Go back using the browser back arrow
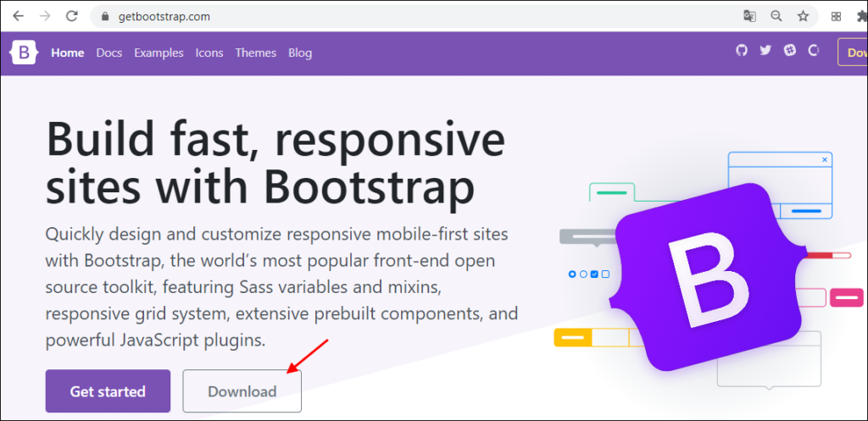This screenshot has width=868, height=421. coord(19,16)
